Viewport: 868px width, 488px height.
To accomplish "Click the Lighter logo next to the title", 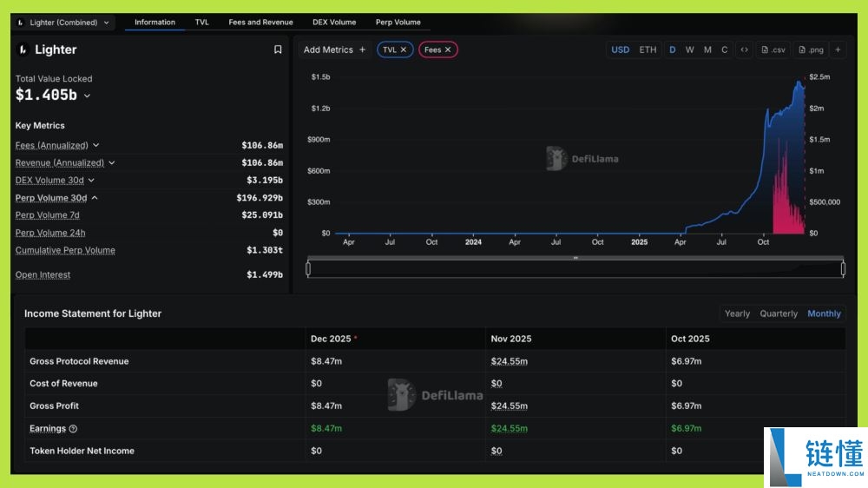I will click(x=23, y=49).
